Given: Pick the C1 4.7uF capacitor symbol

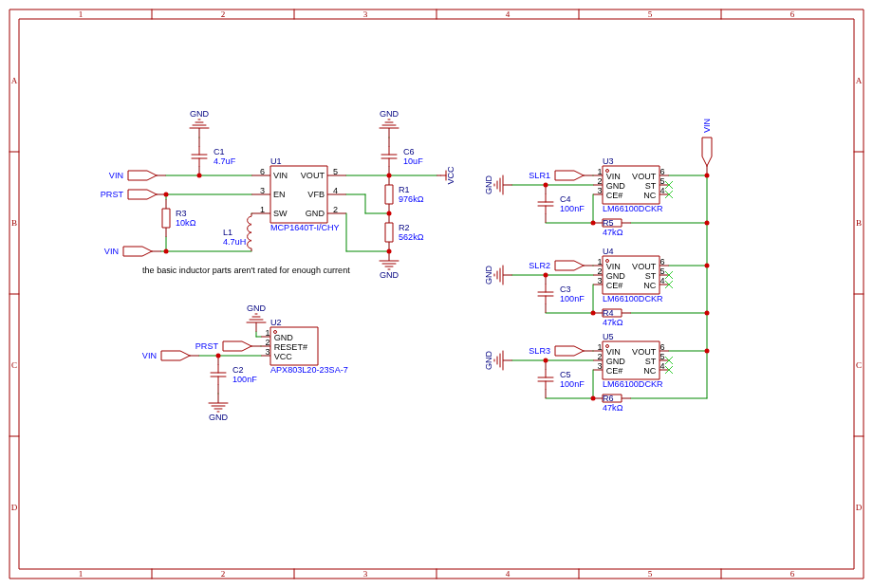Looking at the screenshot, I should pyautogui.click(x=199, y=156).
